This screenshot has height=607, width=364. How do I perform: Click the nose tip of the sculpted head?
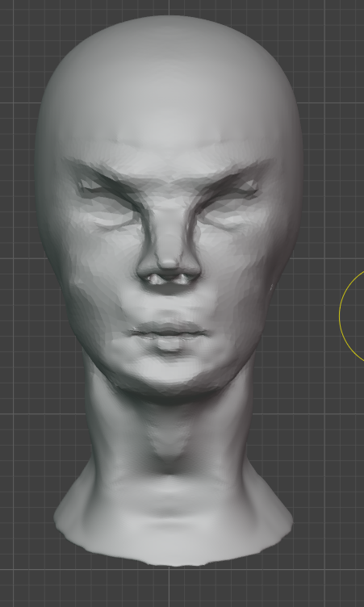coord(169,266)
